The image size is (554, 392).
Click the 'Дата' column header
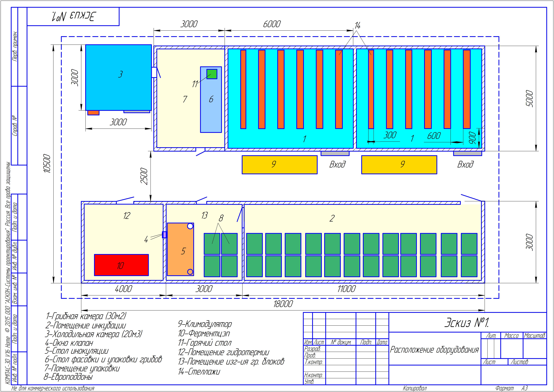pyautogui.click(x=382, y=342)
